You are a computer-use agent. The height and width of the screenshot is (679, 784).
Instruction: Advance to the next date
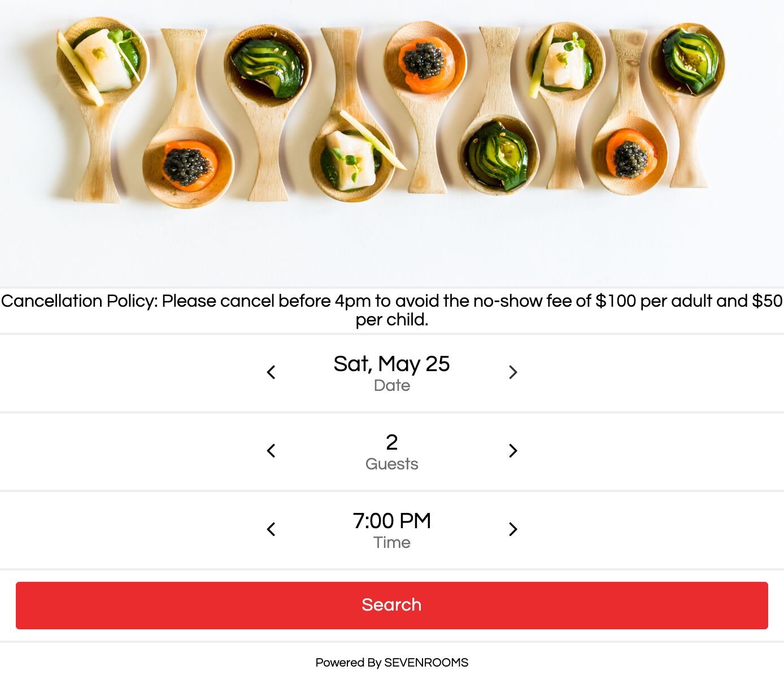tap(513, 372)
